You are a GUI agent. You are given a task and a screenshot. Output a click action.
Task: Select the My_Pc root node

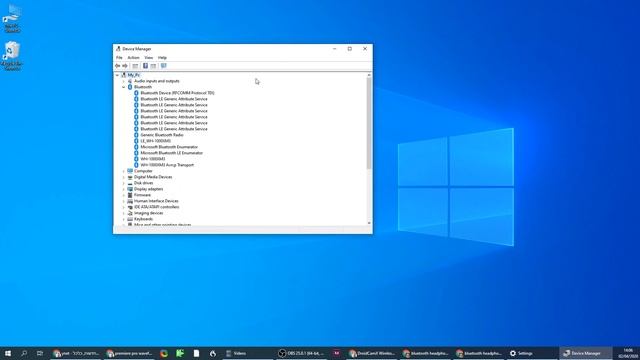(x=133, y=75)
